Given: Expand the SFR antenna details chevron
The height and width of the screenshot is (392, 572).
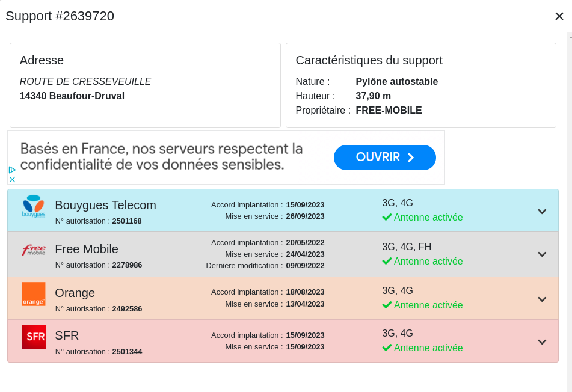Looking at the screenshot, I should click(541, 341).
